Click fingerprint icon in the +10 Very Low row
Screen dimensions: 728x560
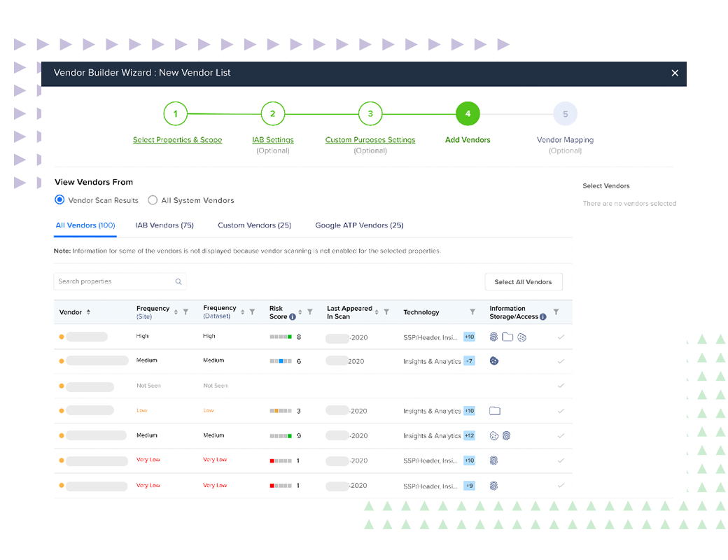click(x=493, y=461)
